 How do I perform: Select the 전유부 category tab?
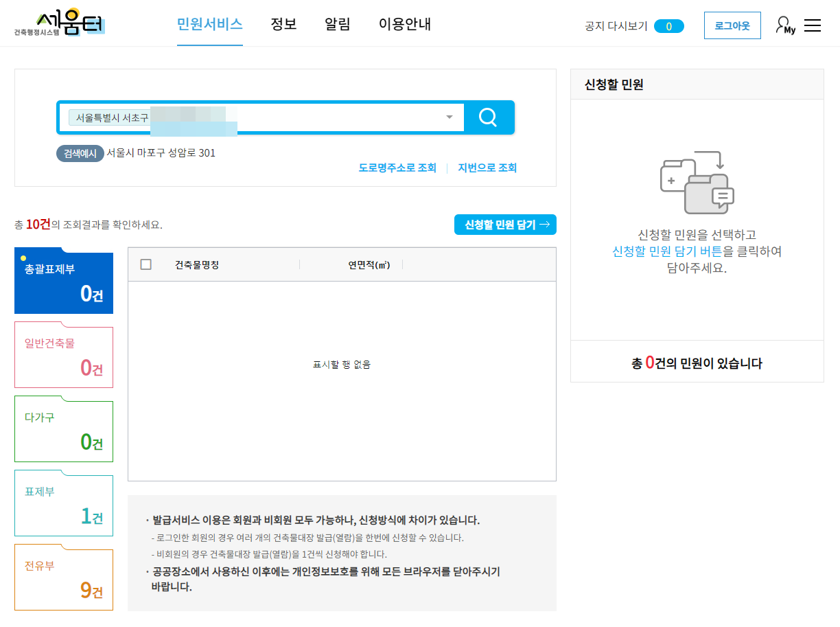click(x=64, y=578)
